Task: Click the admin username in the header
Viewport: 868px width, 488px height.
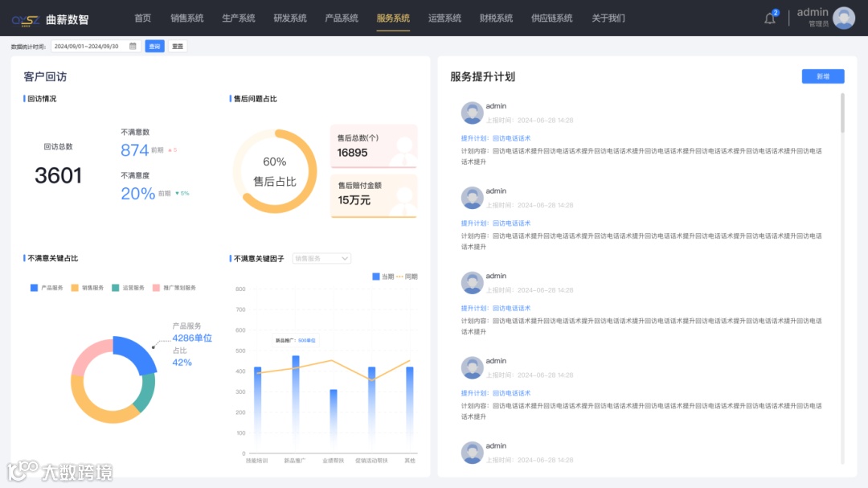Action: (x=812, y=12)
